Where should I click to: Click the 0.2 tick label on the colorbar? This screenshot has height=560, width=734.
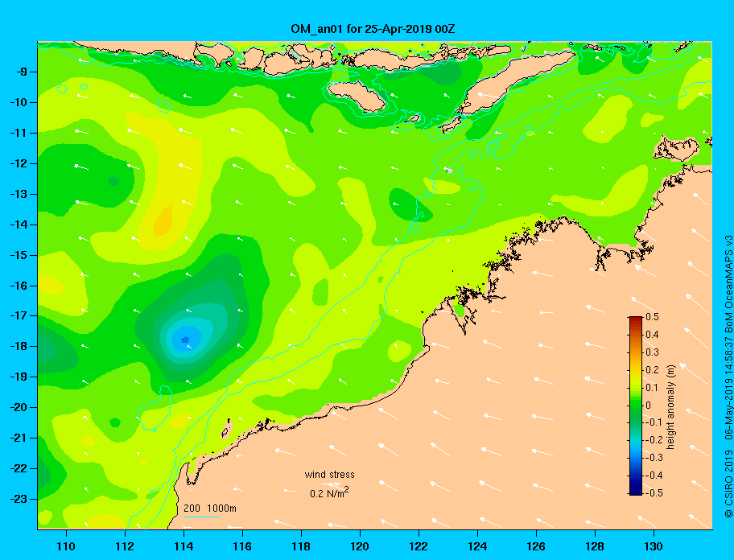pyautogui.click(x=652, y=370)
